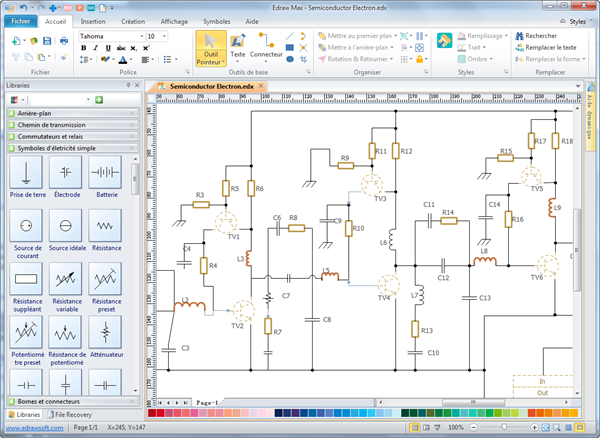Open the font size dropdown
This screenshot has width=600, height=438.
point(164,36)
